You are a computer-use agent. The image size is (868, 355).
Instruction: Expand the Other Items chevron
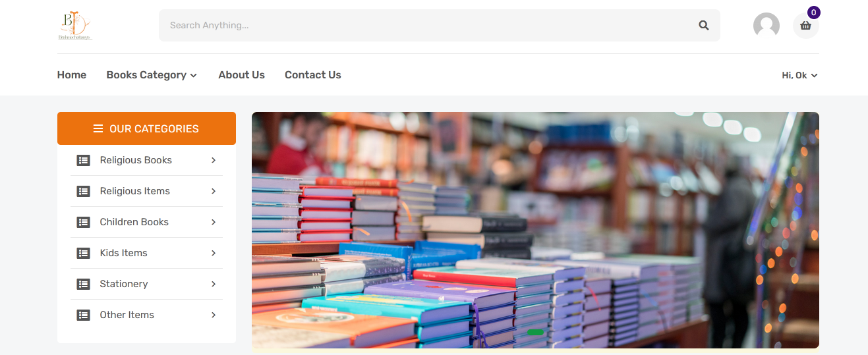[x=214, y=315]
